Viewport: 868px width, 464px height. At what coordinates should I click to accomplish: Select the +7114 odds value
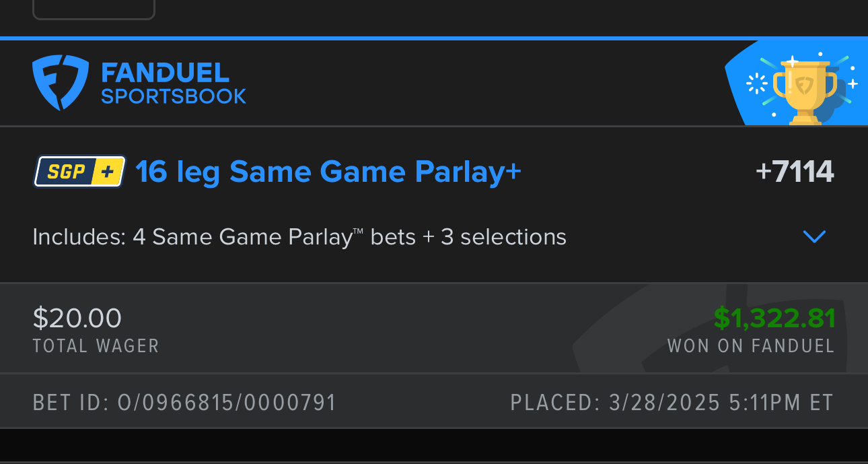[795, 172]
